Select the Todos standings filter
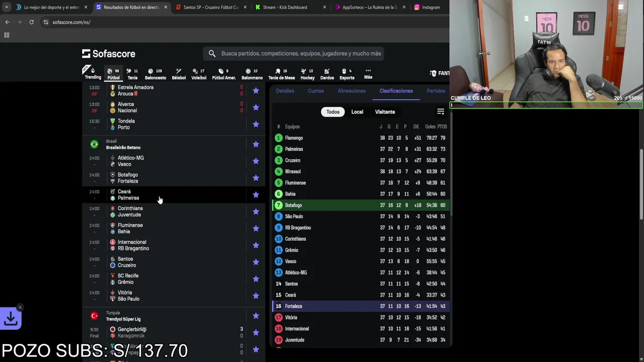The height and width of the screenshot is (362, 644). tap(333, 112)
